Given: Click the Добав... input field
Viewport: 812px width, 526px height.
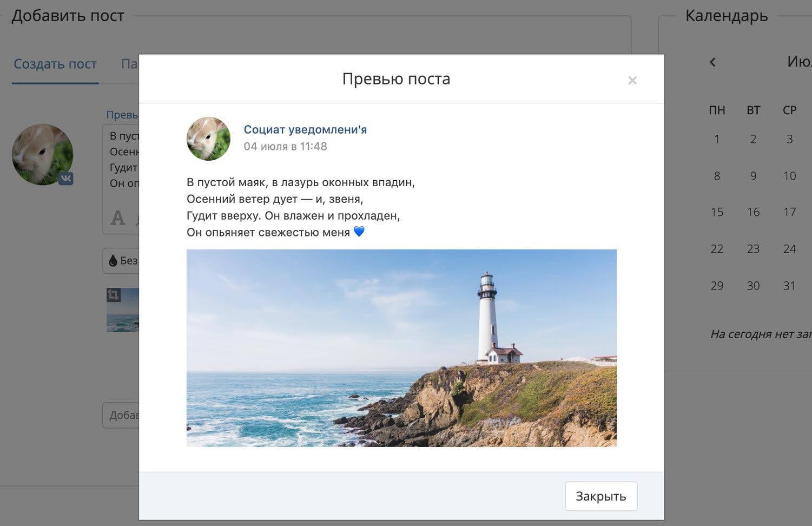Looking at the screenshot, I should coord(121,415).
